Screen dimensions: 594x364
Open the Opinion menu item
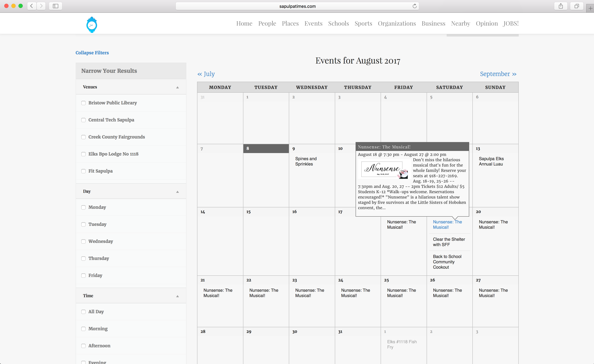click(487, 23)
